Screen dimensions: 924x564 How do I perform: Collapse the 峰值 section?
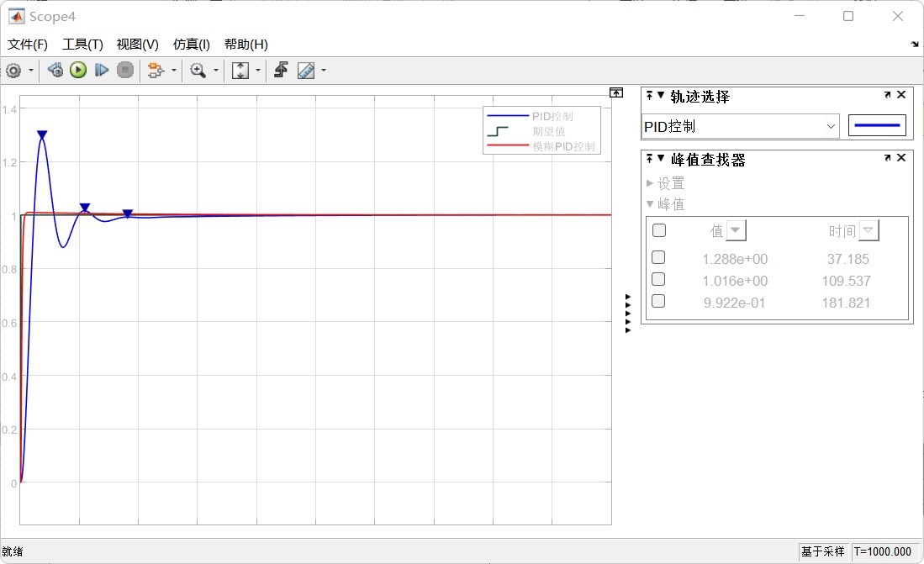pos(650,204)
